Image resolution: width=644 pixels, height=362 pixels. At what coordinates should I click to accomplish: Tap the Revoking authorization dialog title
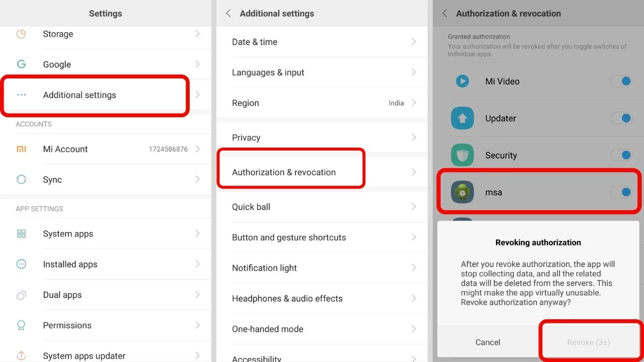538,242
